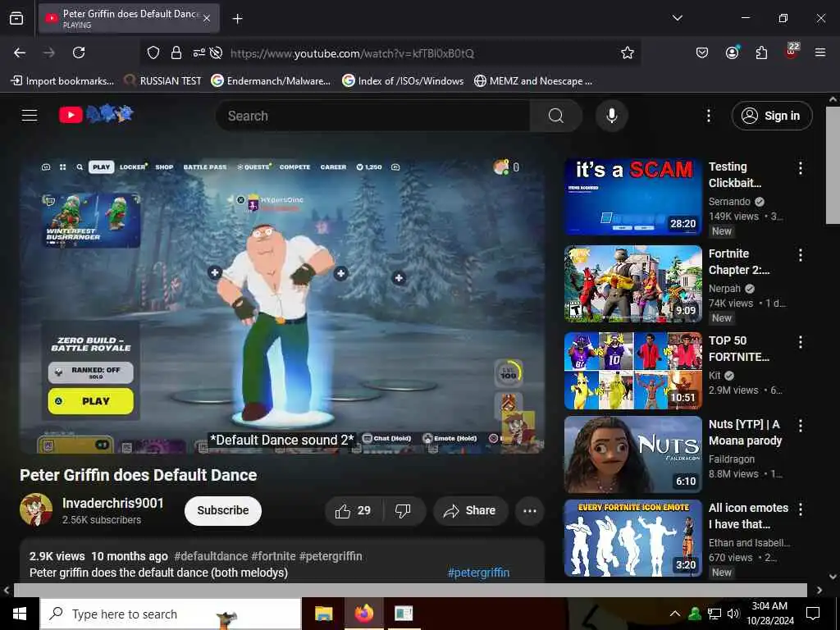Go back to the previous page

click(x=20, y=52)
